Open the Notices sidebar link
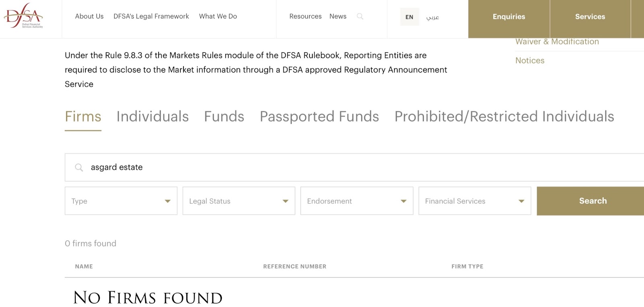The width and height of the screenshot is (644, 307). coord(530,60)
